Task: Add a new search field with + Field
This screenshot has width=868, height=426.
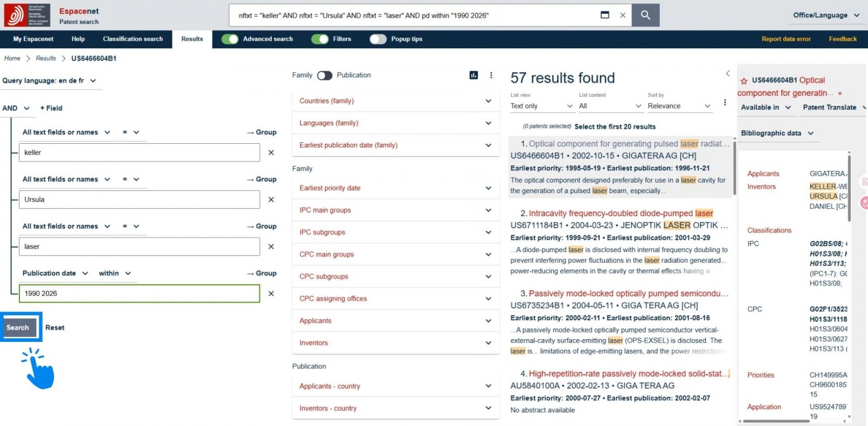Action: coord(51,108)
